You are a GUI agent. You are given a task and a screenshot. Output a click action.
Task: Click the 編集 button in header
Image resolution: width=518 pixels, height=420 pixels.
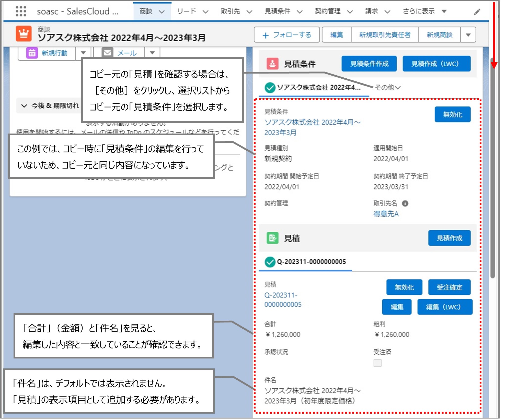(337, 35)
